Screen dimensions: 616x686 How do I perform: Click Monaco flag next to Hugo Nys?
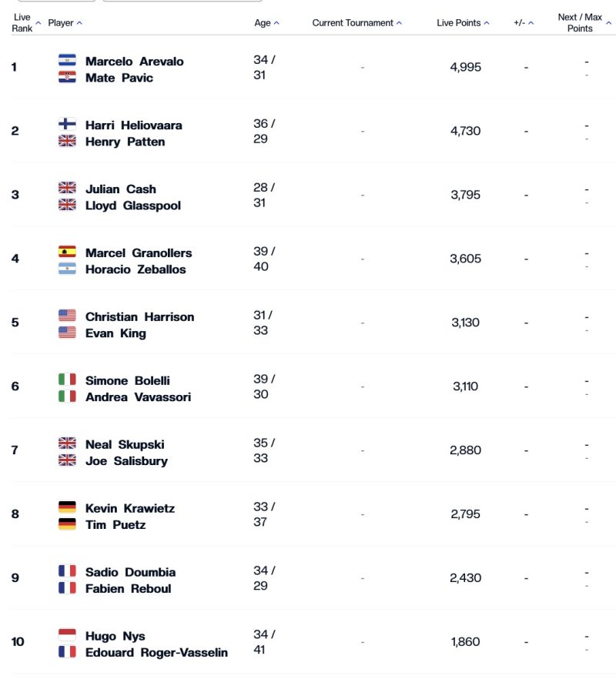point(67,635)
